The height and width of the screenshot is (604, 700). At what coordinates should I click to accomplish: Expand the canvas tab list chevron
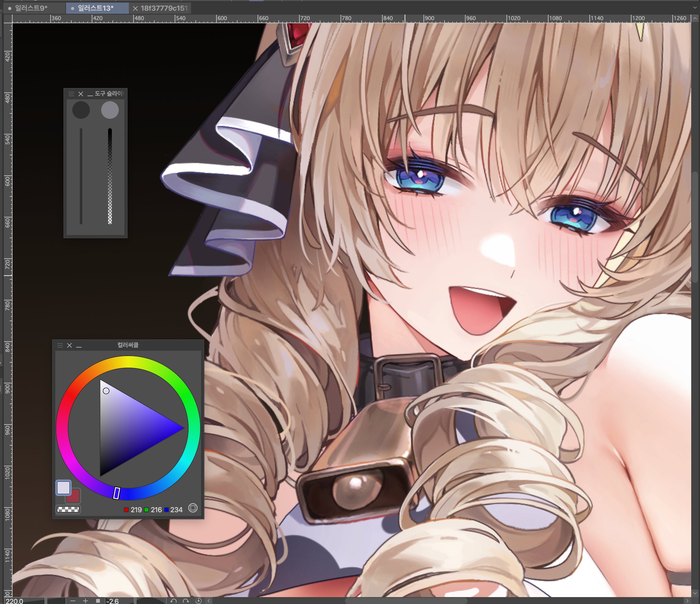coord(695,8)
